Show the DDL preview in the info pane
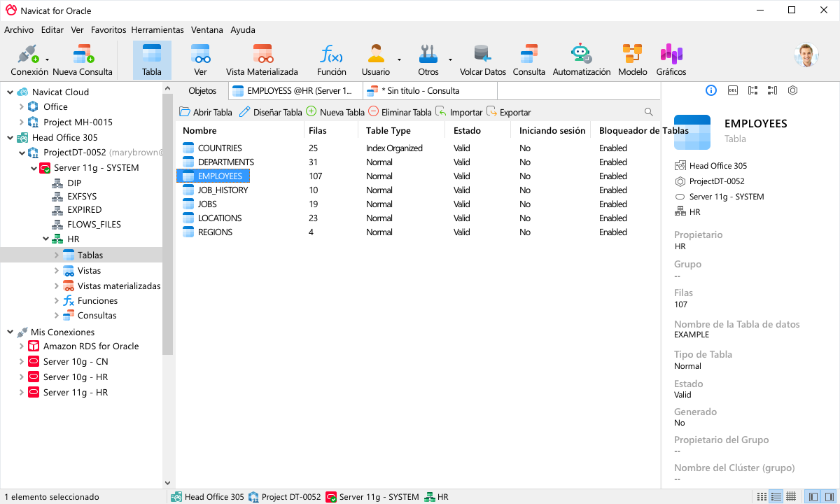 (732, 90)
